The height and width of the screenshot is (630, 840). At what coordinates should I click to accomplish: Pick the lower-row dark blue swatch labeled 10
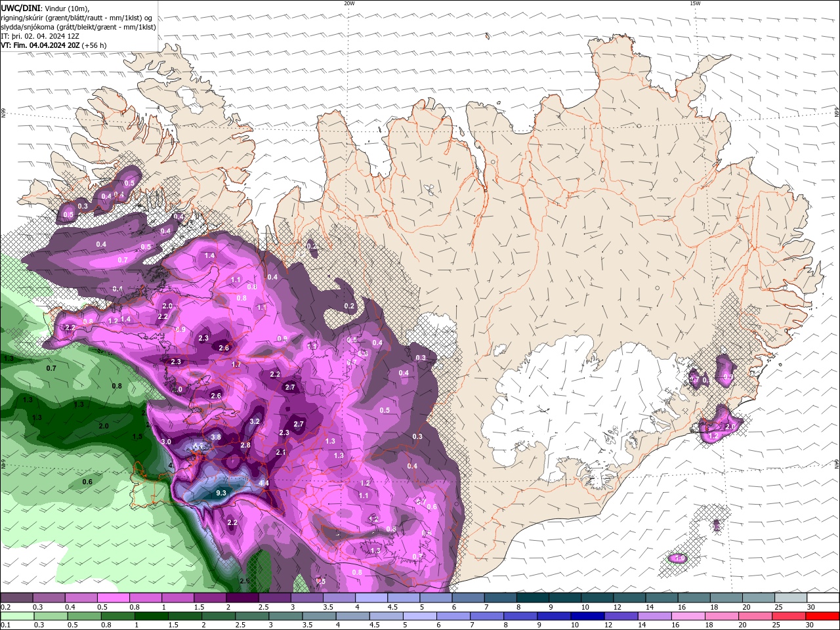[x=587, y=616]
